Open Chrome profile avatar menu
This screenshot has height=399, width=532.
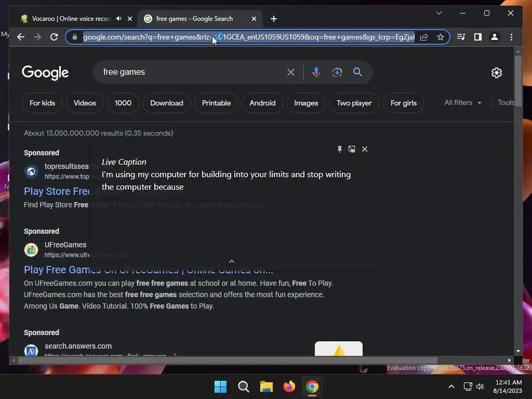pos(495,37)
